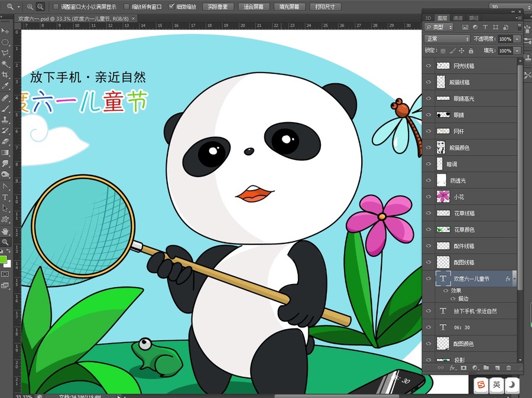Click the Sogou input method icon
532x398 pixels.
[x=481, y=384]
